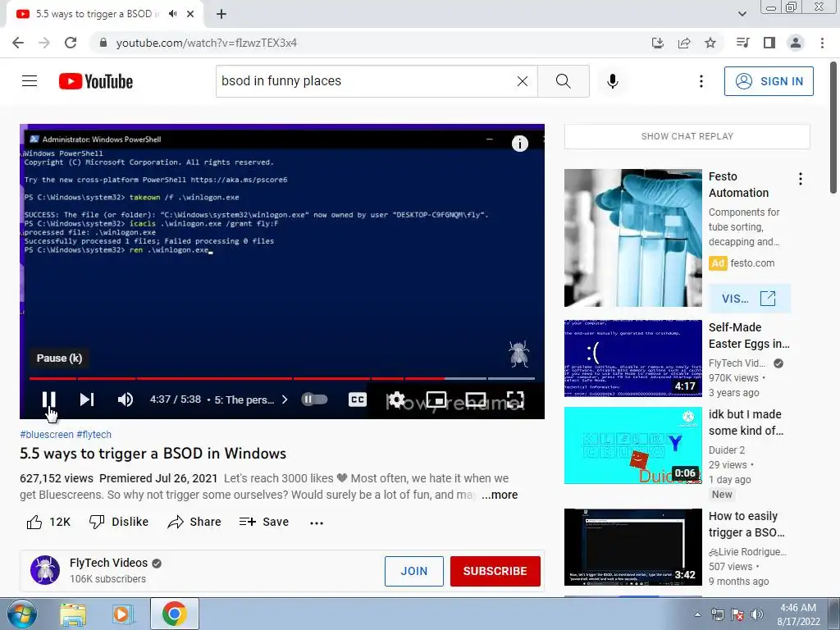Mute the video volume speaker icon
The image size is (840, 630).
point(126,399)
